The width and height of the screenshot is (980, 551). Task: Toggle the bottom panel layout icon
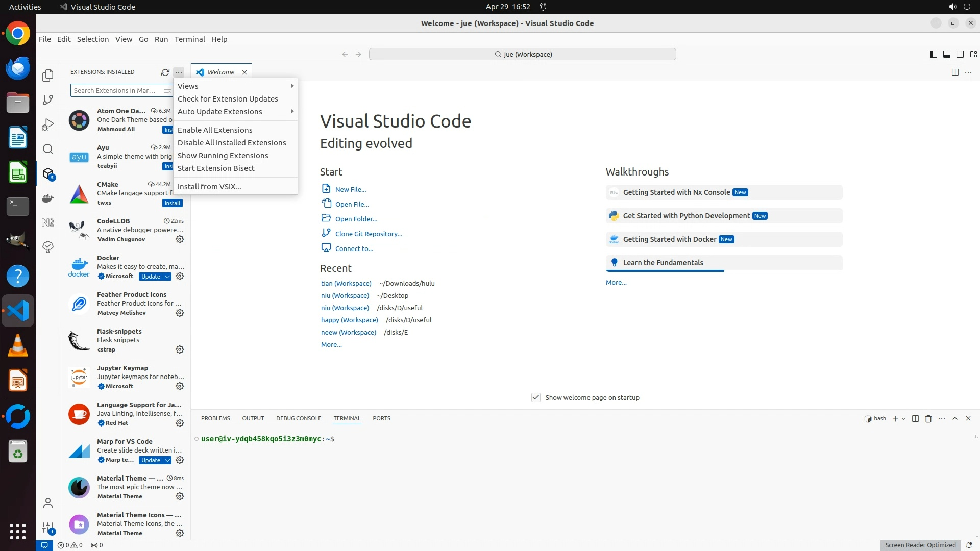pos(946,54)
